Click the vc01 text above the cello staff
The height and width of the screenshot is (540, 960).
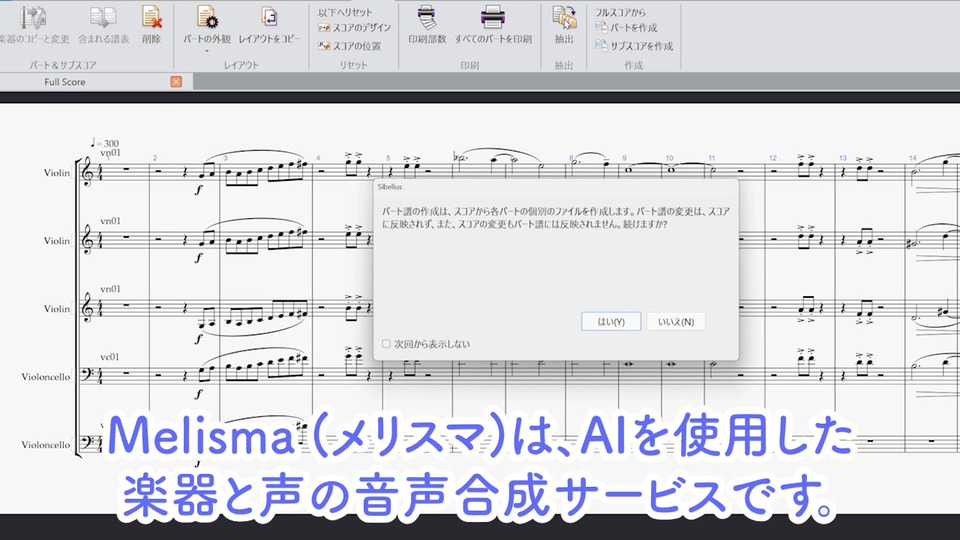(x=110, y=357)
